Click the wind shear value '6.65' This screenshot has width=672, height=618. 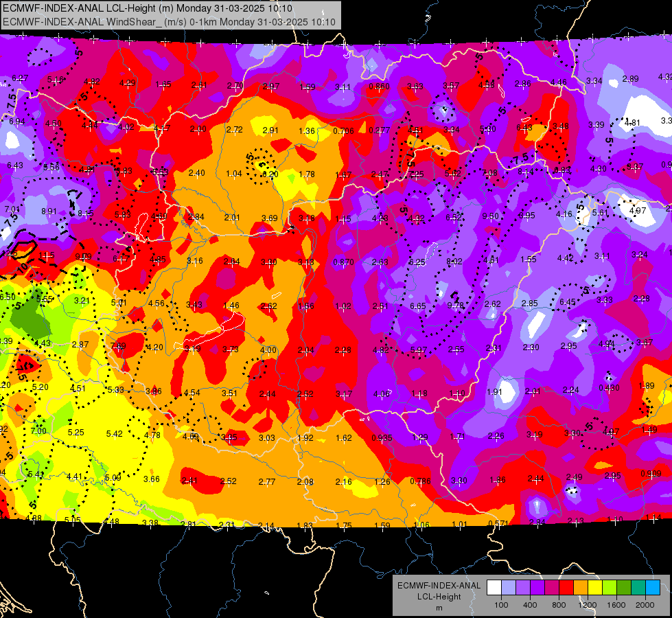click(418, 306)
